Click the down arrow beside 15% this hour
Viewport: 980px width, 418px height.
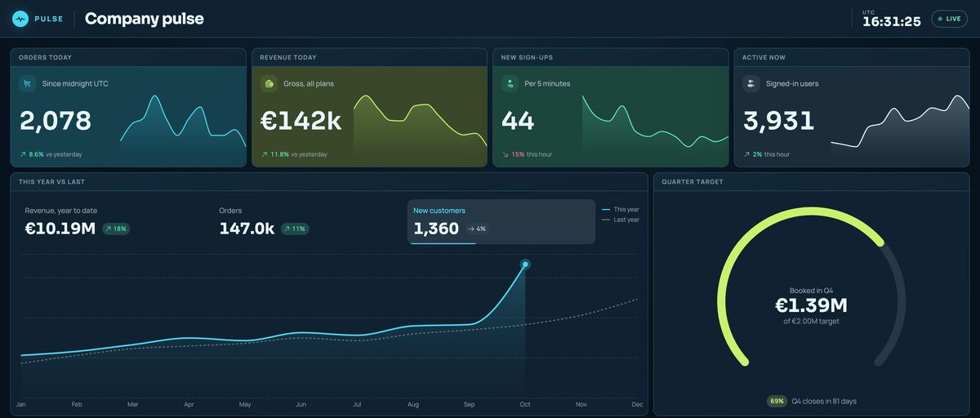coord(505,154)
